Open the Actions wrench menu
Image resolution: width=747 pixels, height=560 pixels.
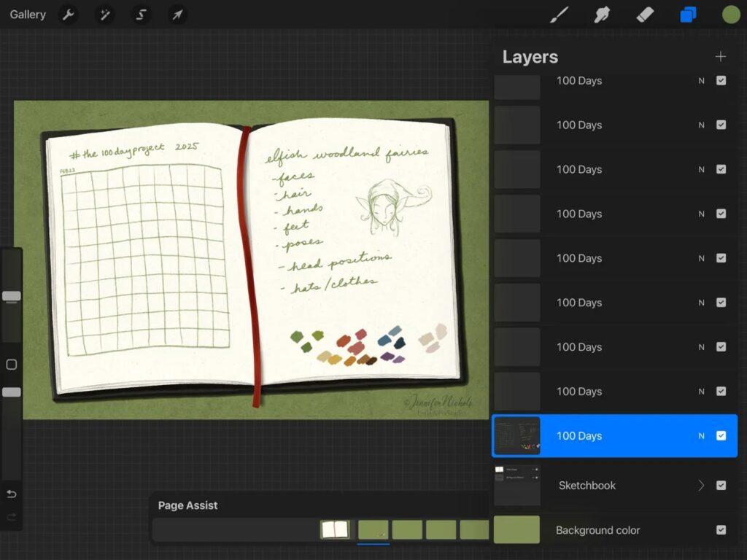[x=69, y=15]
